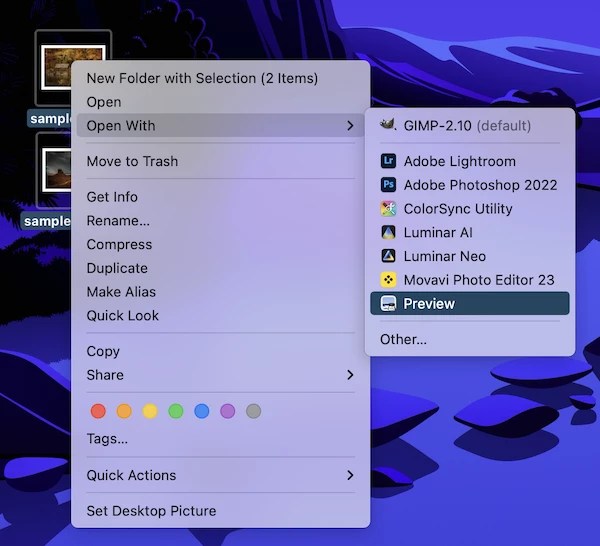Choose Move to Trash
The width and height of the screenshot is (600, 546).
point(220,161)
